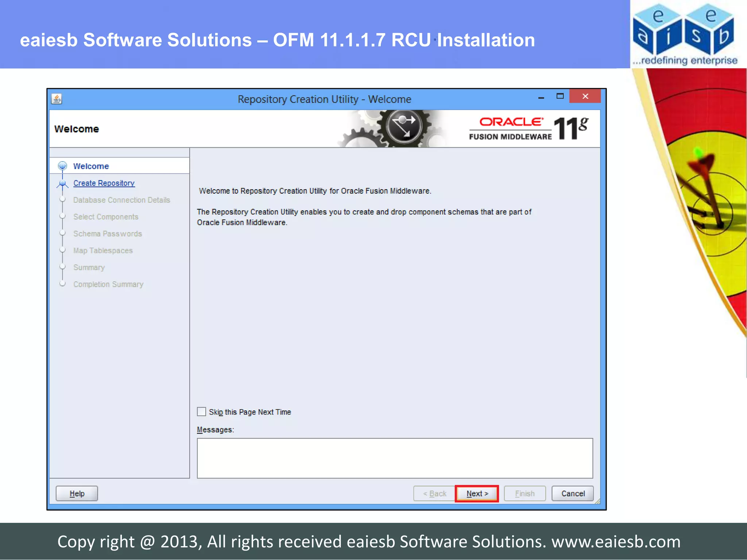
Task: Open Help for the wizard
Action: [77, 494]
